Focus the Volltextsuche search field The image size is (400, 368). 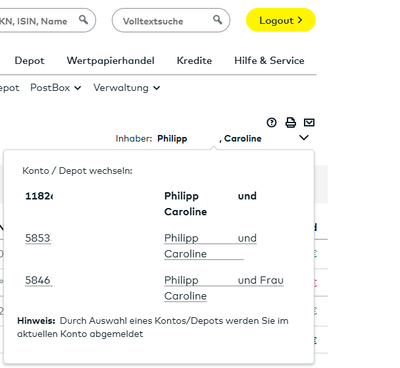(x=171, y=20)
